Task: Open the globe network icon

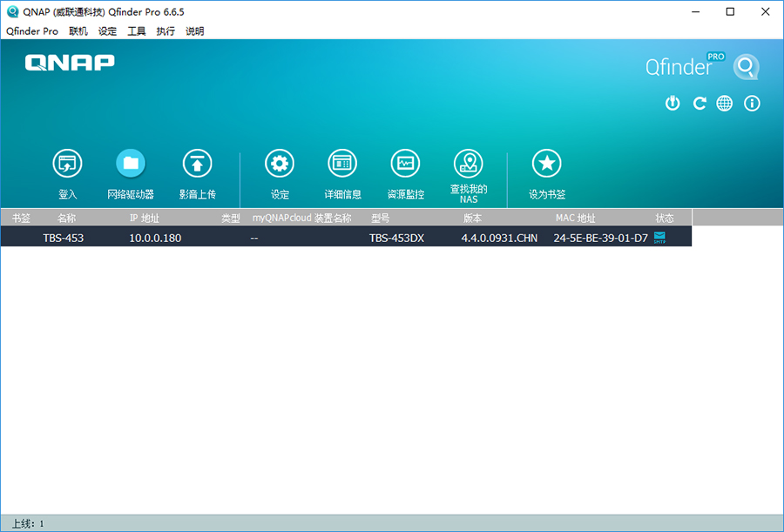Action: [x=726, y=103]
